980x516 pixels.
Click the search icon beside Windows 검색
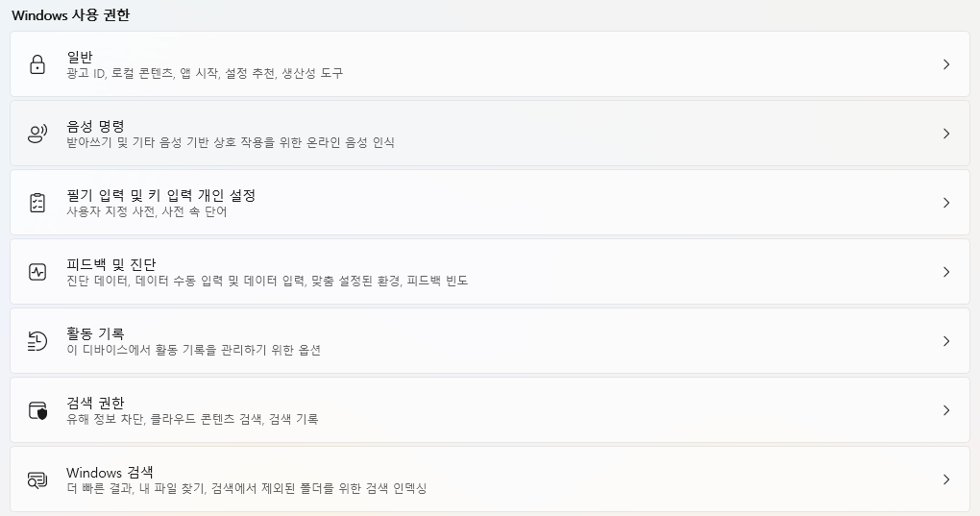coord(37,479)
